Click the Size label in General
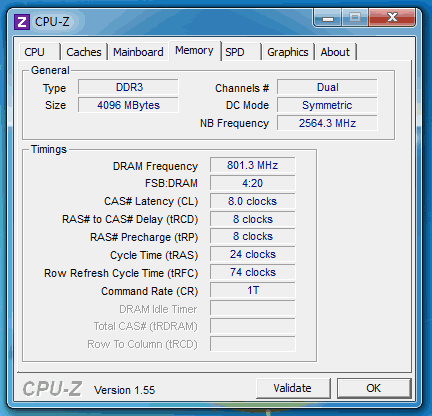 [x=56, y=105]
